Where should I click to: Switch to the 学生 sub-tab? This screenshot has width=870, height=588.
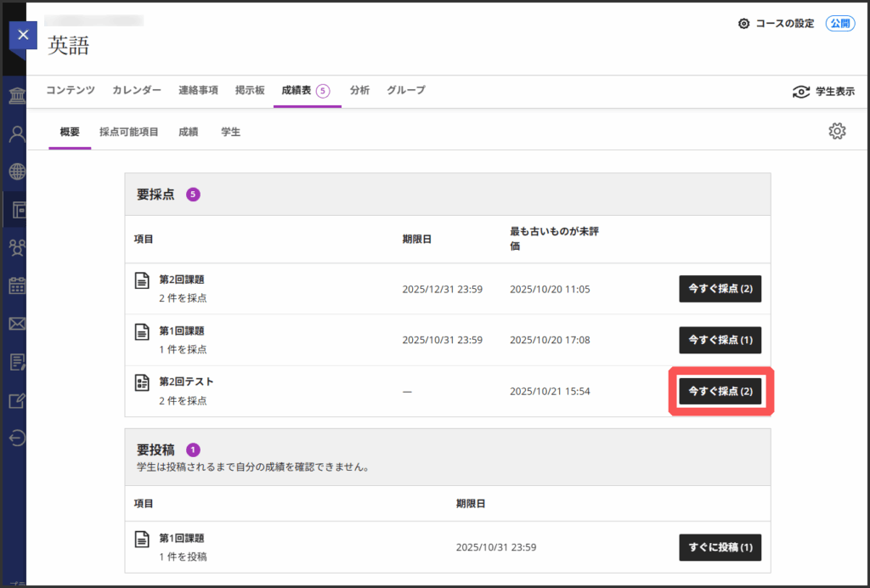[x=230, y=132]
